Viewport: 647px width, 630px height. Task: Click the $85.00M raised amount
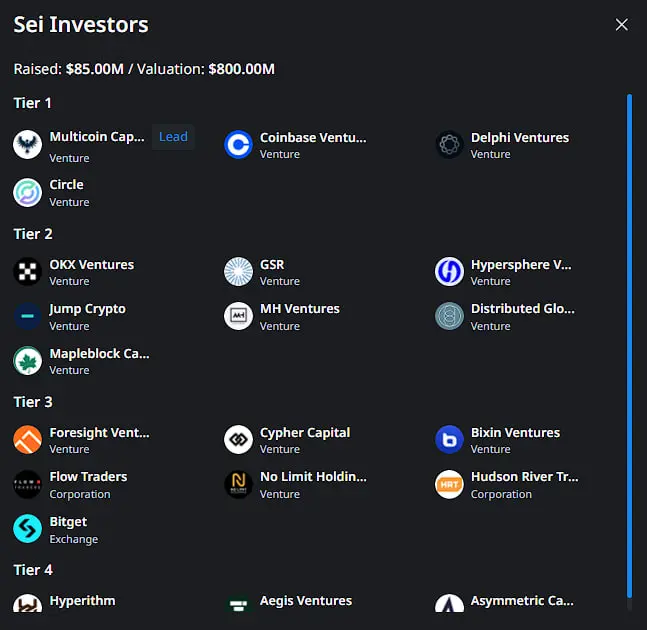tap(94, 69)
